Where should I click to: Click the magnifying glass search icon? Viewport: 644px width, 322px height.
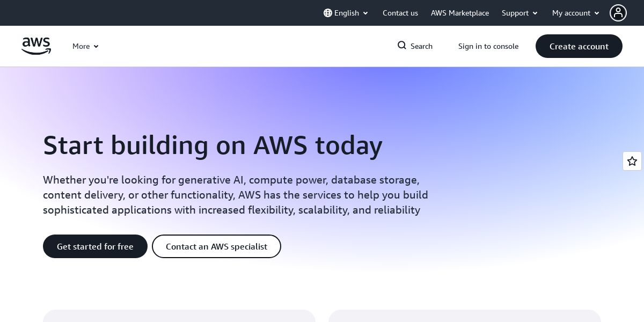click(x=402, y=46)
